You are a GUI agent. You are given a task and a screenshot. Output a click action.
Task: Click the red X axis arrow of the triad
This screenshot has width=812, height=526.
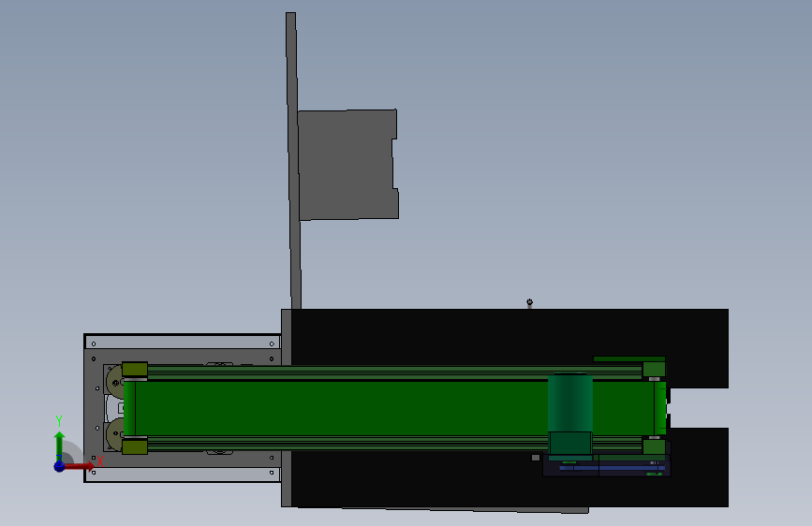pos(78,466)
